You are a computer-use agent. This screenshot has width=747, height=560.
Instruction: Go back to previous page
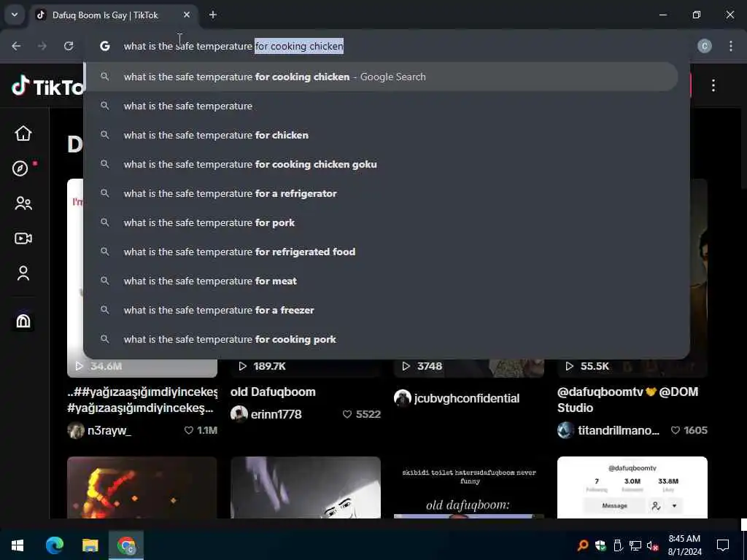(x=16, y=46)
